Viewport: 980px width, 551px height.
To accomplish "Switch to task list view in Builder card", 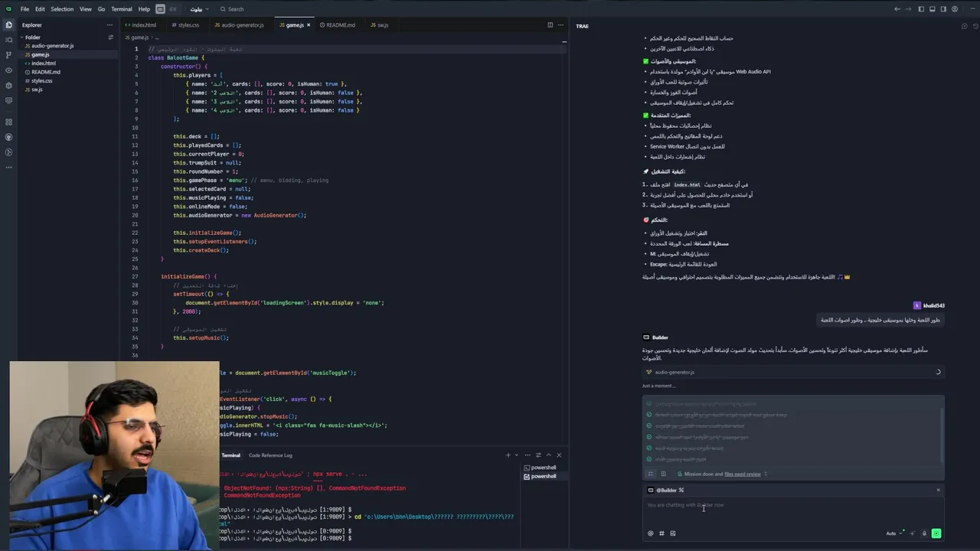I will (651, 474).
